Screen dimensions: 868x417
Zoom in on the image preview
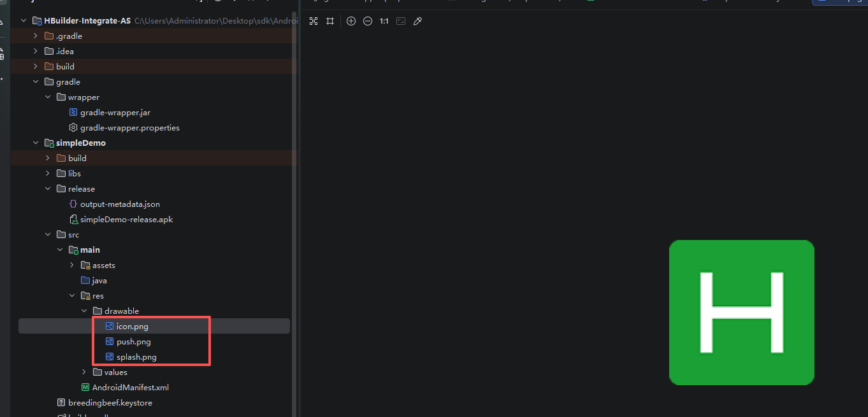coord(351,21)
